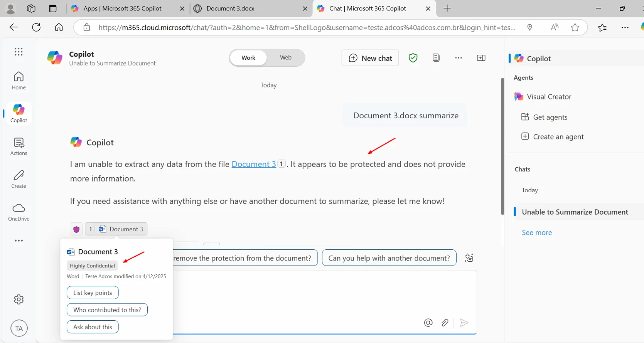This screenshot has width=644, height=343.
Task: Click See more chats link
Action: pos(537,232)
